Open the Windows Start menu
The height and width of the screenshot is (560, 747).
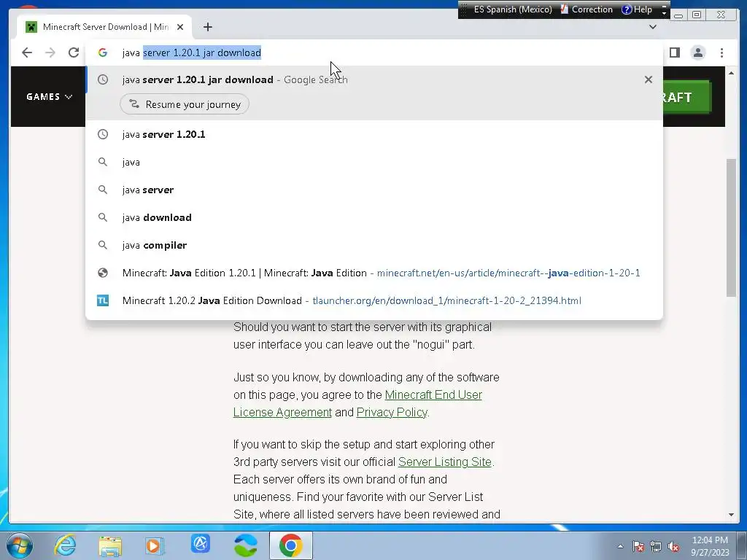20,545
